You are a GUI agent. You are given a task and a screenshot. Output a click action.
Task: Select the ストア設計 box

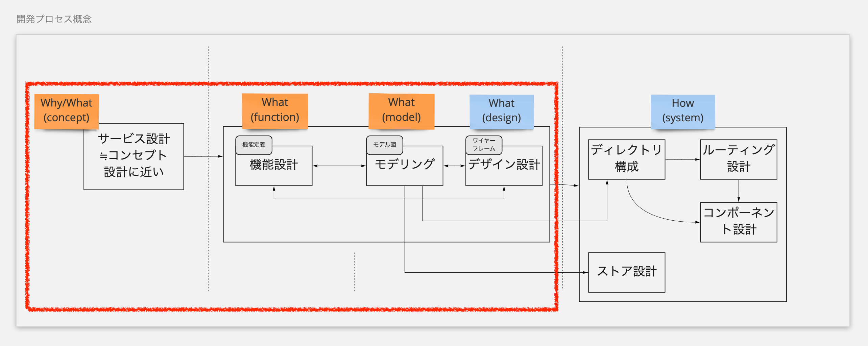[626, 272]
